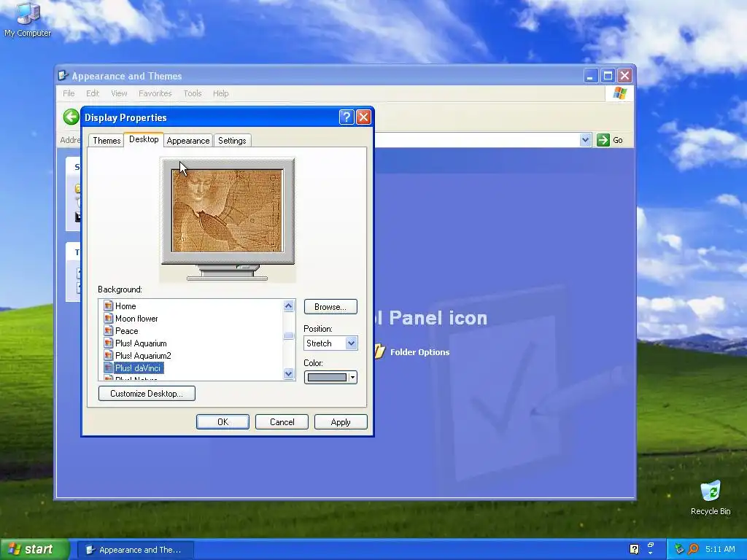This screenshot has height=560, width=747.
Task: Click the Appearance and Themes taskbar button
Action: click(135, 550)
